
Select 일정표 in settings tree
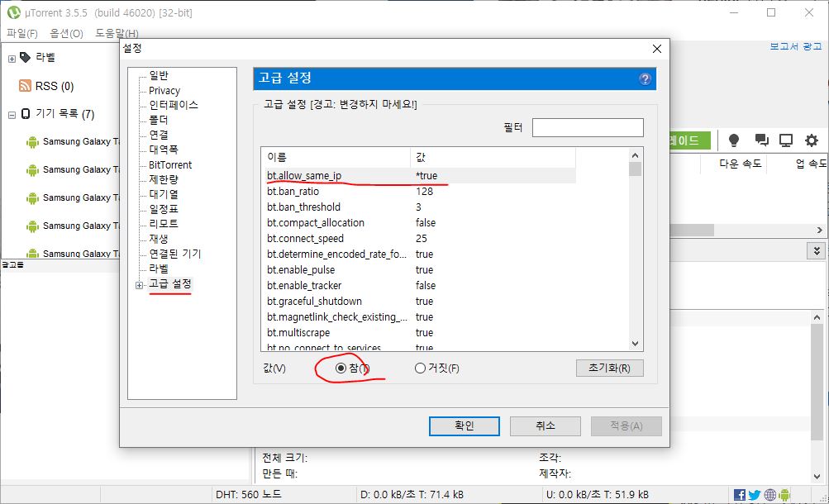[x=164, y=209]
